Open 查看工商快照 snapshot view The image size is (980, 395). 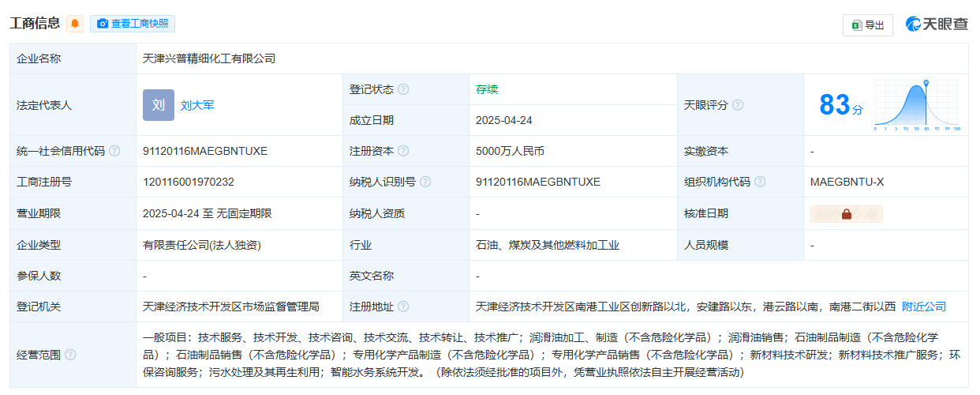133,24
